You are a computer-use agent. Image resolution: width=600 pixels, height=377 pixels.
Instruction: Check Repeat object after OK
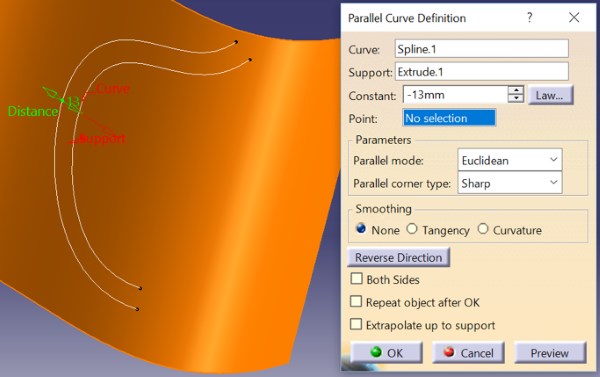click(x=356, y=302)
